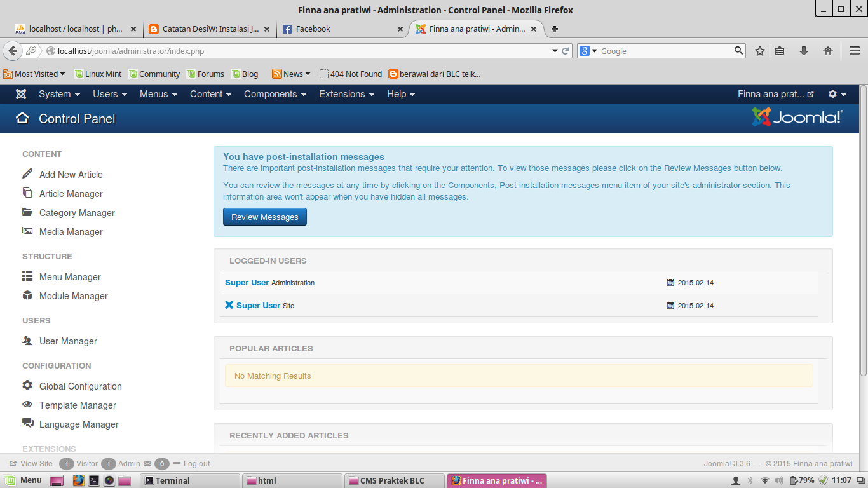Click the calendar icon in Super User Administration row

click(x=670, y=283)
